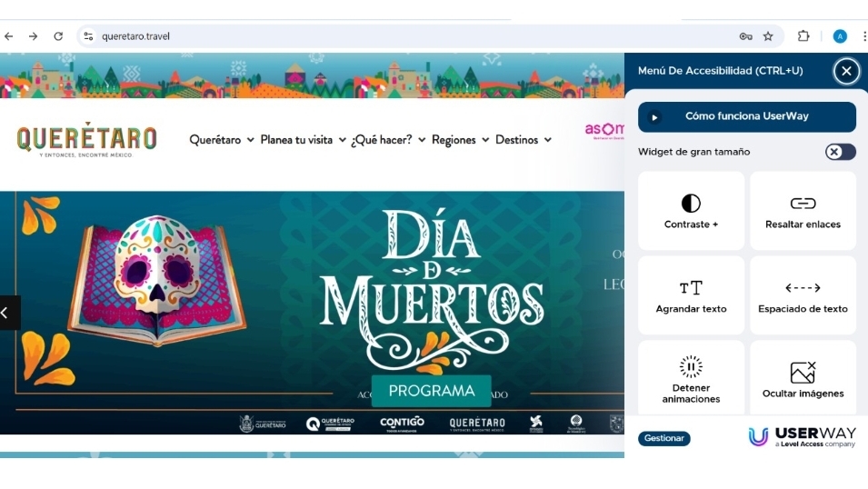
Task: Play the Cómo funciona UserWay video
Action: coord(746,116)
